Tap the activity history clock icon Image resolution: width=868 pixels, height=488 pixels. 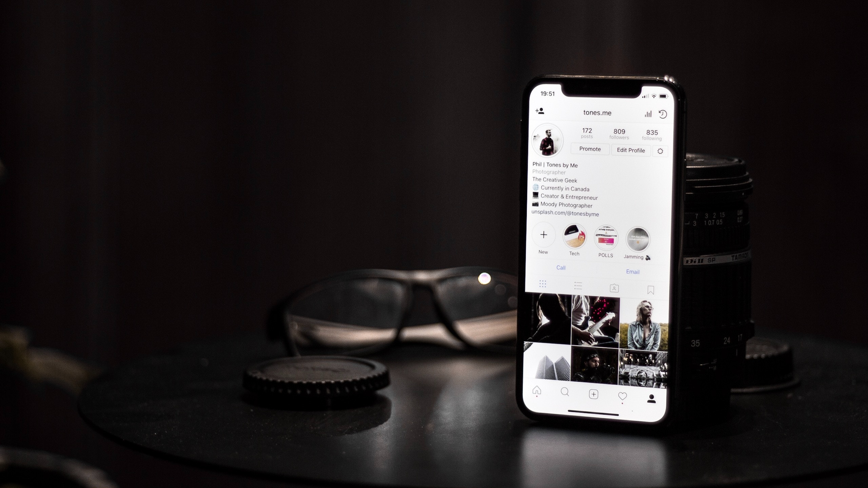(662, 114)
